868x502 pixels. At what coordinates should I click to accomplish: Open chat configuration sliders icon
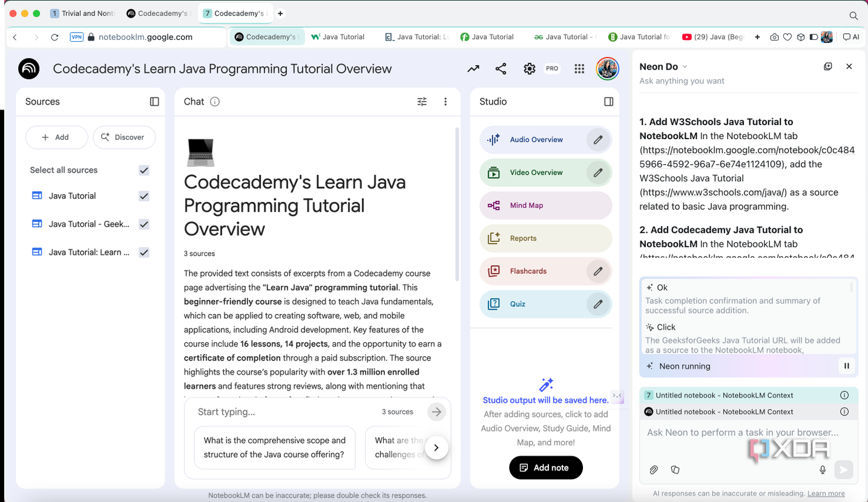click(422, 102)
